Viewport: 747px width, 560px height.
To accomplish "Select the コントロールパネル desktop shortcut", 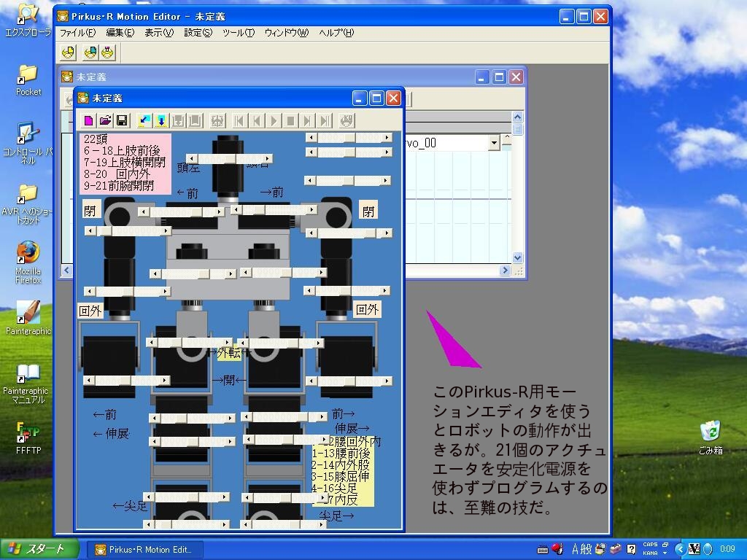I will point(28,143).
